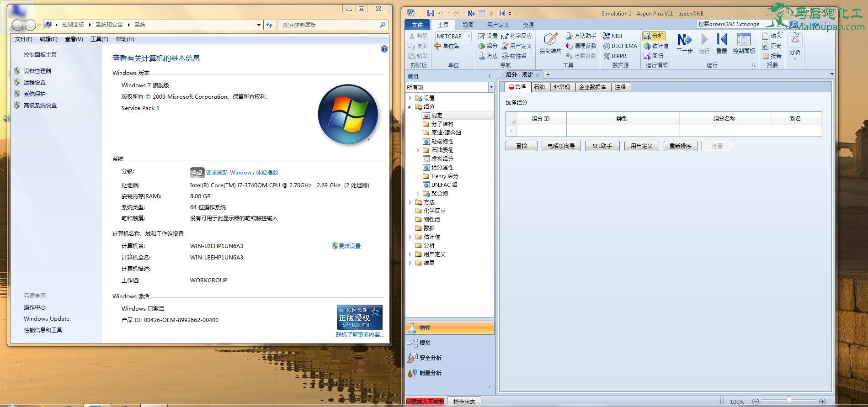Expand the 结果 tree node
This screenshot has width=868, height=407.
[x=410, y=263]
